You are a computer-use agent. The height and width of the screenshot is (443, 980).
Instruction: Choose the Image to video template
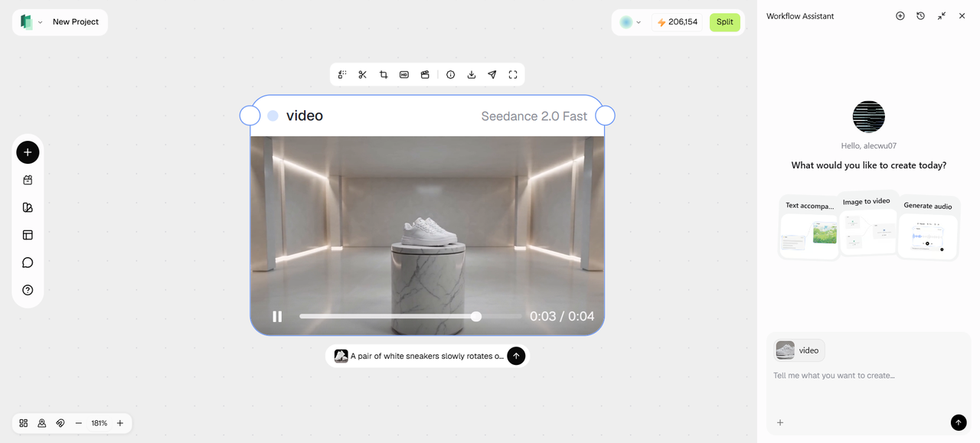867,223
